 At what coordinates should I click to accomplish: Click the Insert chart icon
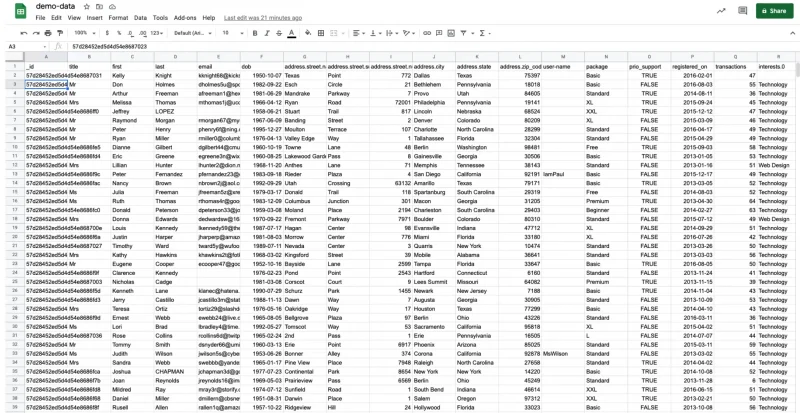pos(451,33)
